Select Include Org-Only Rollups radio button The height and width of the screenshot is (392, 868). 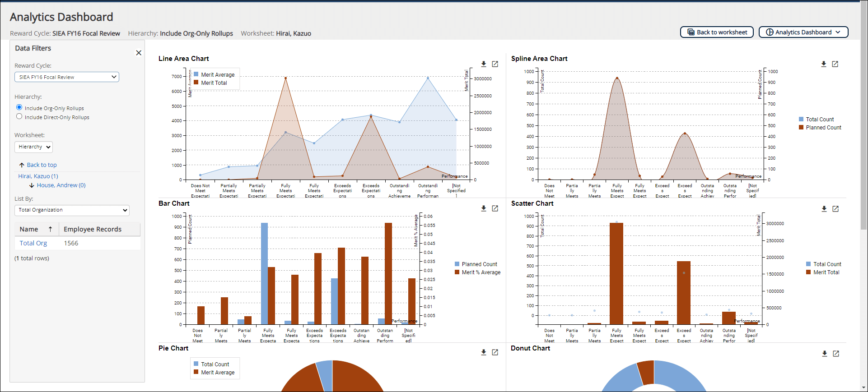(19, 107)
